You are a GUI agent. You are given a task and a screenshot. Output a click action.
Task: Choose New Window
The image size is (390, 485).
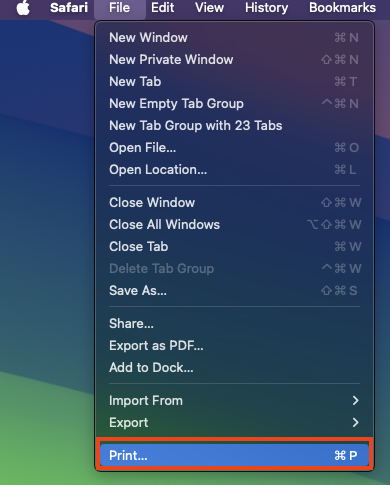click(x=234, y=38)
